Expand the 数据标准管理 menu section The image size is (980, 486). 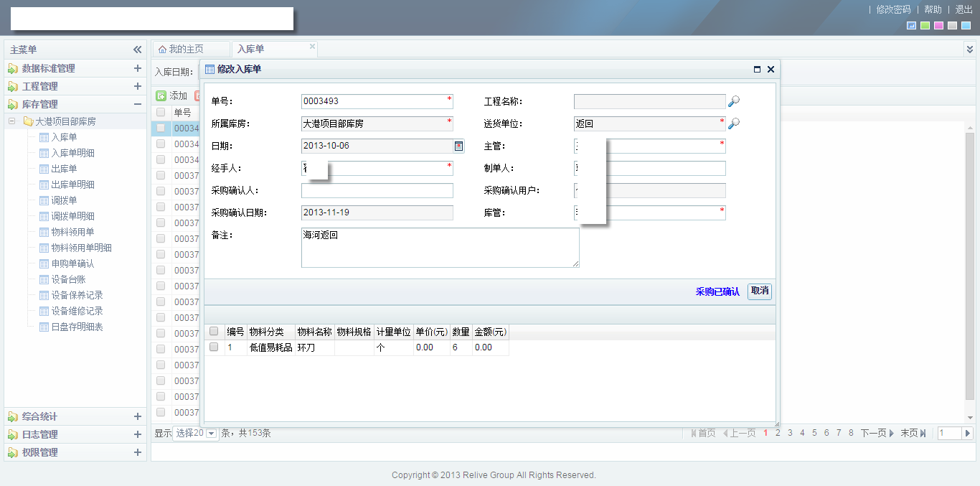pyautogui.click(x=137, y=68)
